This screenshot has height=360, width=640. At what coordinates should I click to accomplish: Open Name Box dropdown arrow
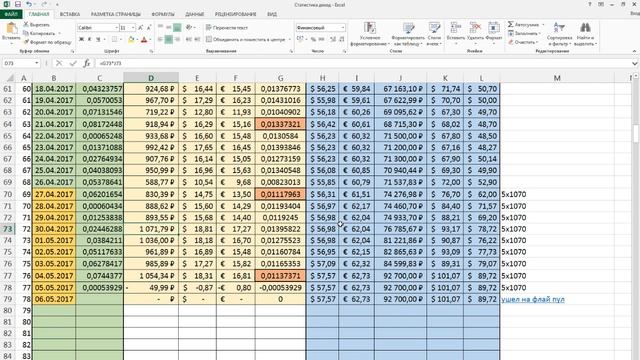point(36,63)
